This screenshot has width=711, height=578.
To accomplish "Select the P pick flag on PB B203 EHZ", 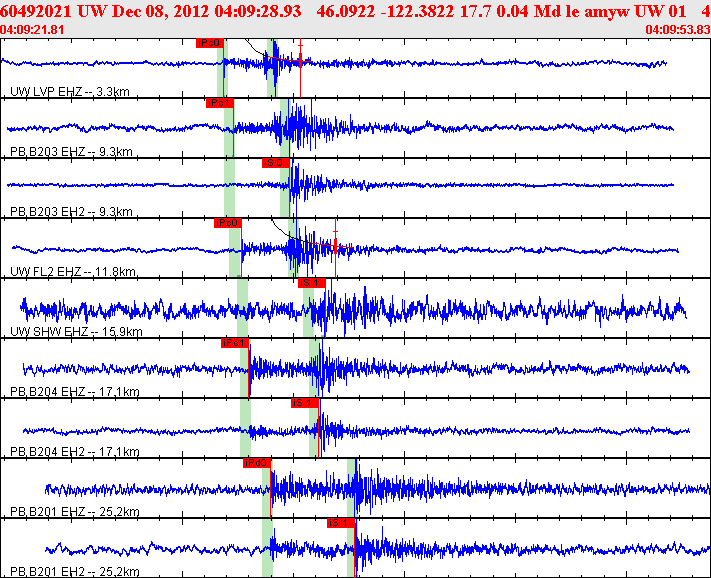I will (x=219, y=103).
